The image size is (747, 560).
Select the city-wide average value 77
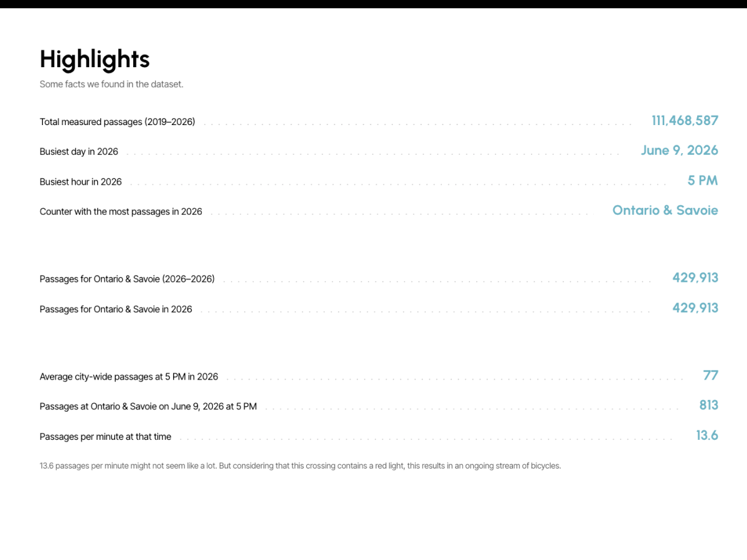pos(710,375)
